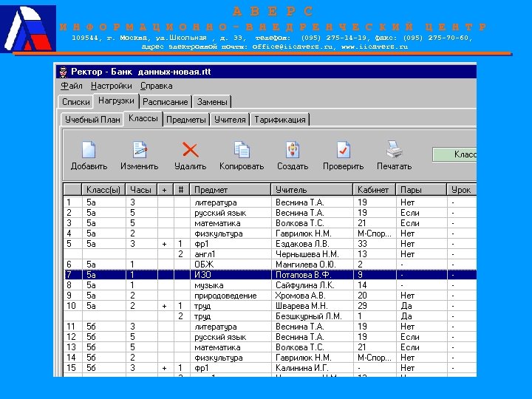Click the Предмет column header
The width and height of the screenshot is (532, 399).
(231, 190)
